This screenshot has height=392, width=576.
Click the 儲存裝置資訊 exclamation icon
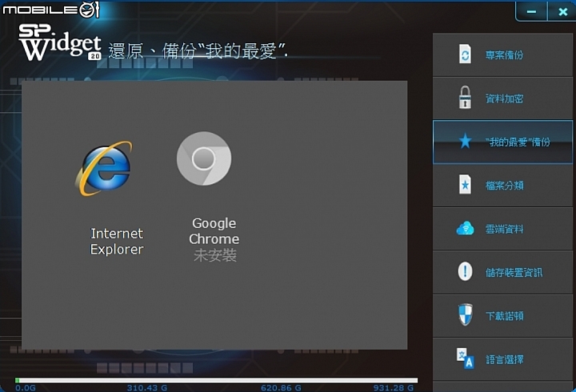tap(465, 271)
